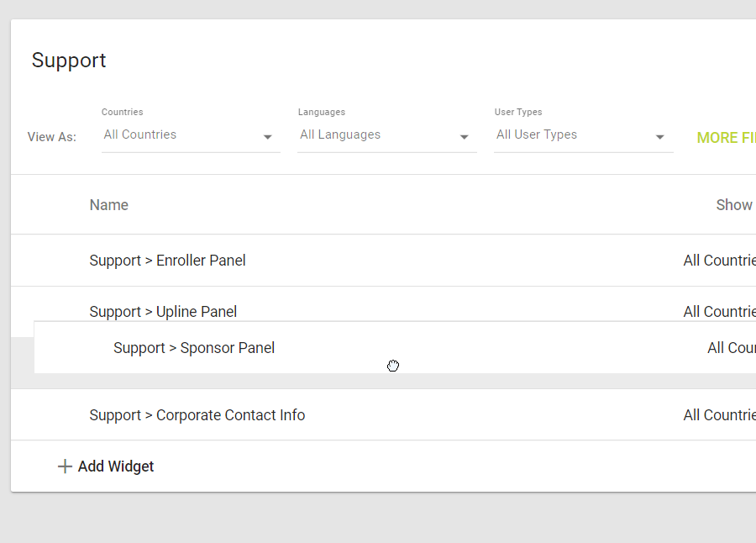Click the Support page heading

69,61
